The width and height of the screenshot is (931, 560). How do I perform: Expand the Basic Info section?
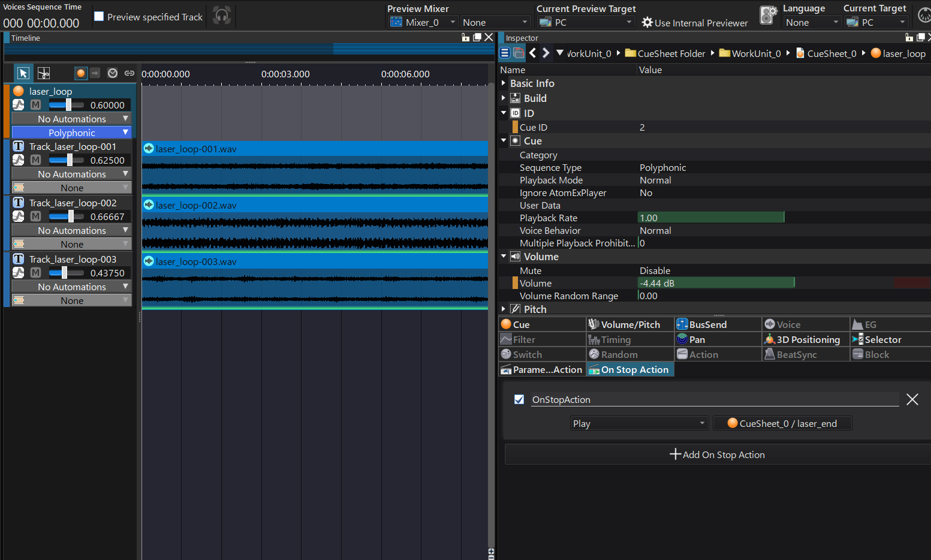[x=504, y=83]
